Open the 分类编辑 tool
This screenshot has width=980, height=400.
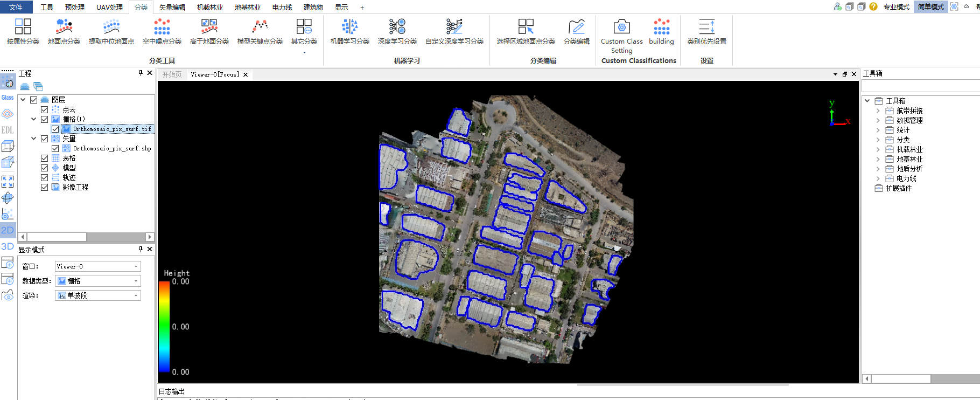(x=577, y=31)
